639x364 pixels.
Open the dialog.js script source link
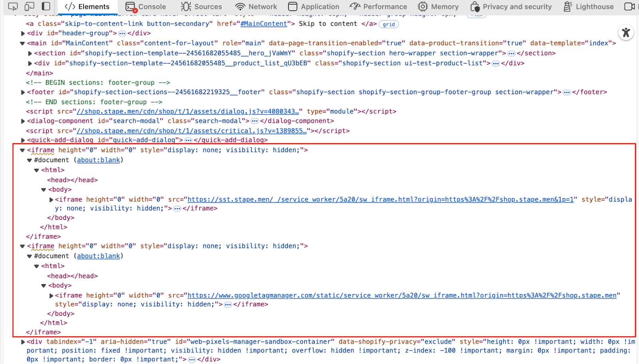pyautogui.click(x=187, y=112)
